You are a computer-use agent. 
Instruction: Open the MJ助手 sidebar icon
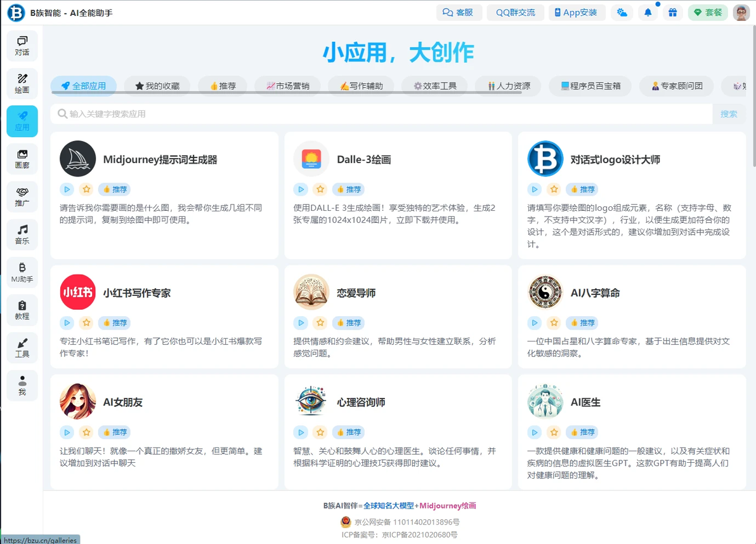[22, 273]
